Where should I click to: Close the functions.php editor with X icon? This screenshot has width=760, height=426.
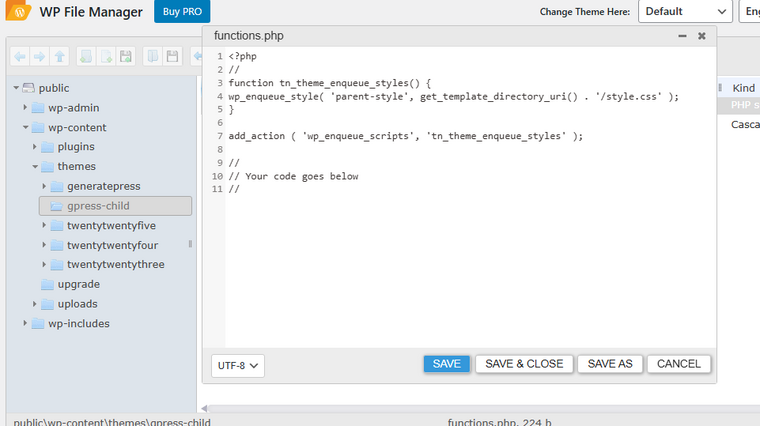(702, 35)
